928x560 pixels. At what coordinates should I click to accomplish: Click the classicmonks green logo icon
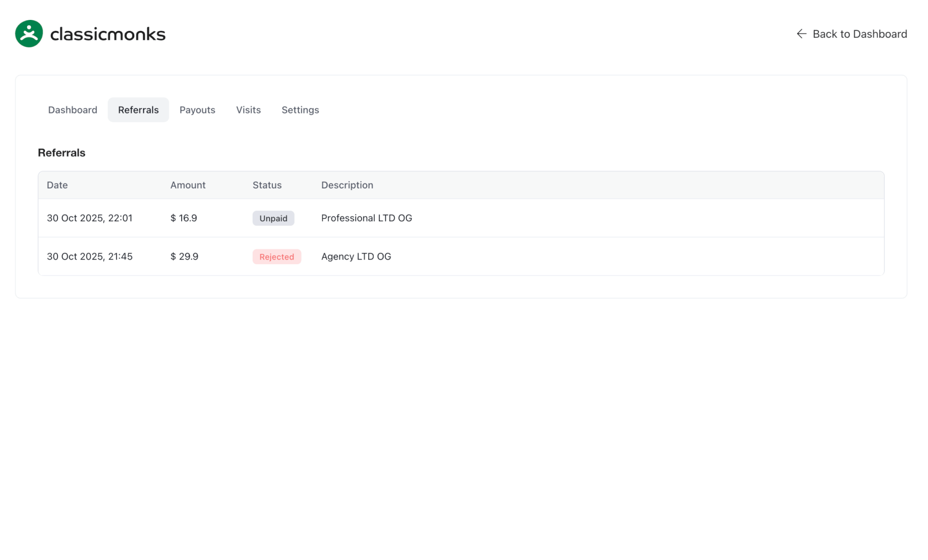29,34
